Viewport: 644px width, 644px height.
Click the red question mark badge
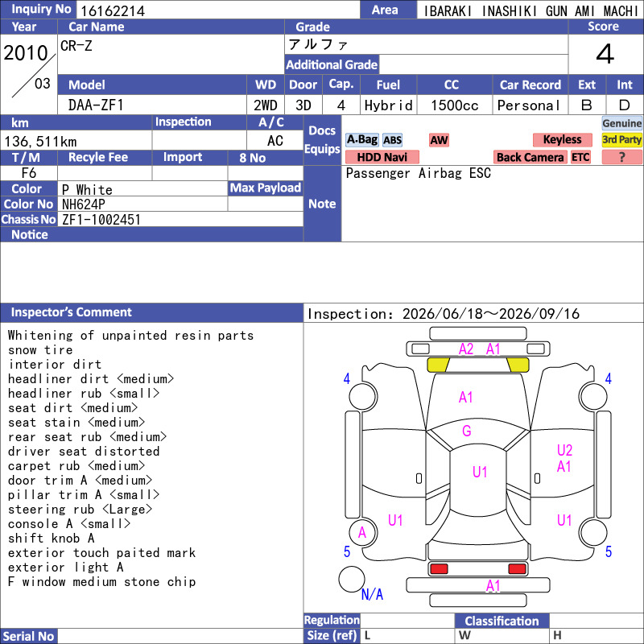coord(621,157)
